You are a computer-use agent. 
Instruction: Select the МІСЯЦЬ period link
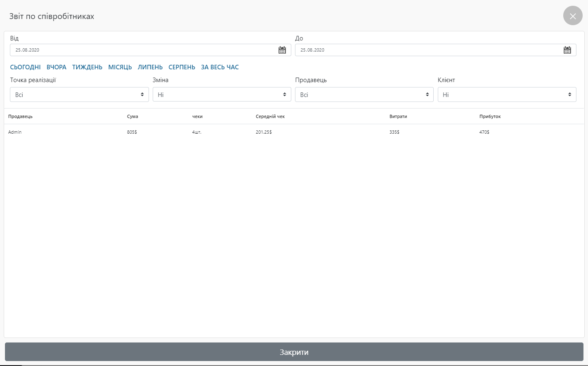120,67
